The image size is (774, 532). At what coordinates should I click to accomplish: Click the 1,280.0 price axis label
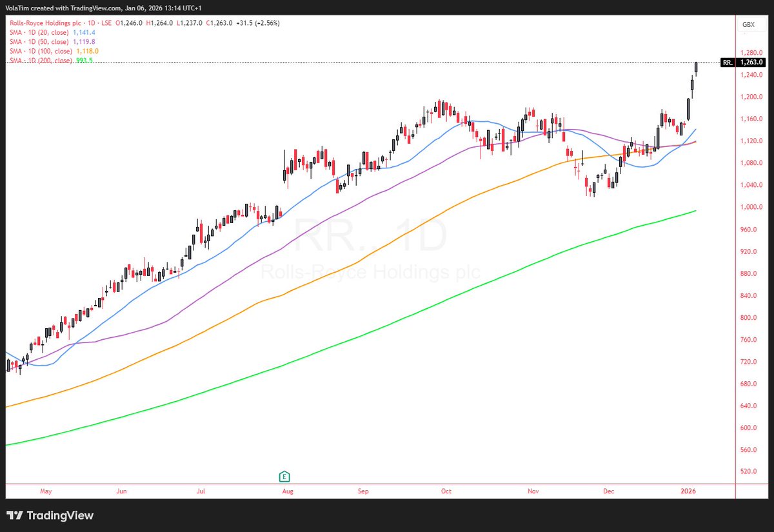(753, 53)
